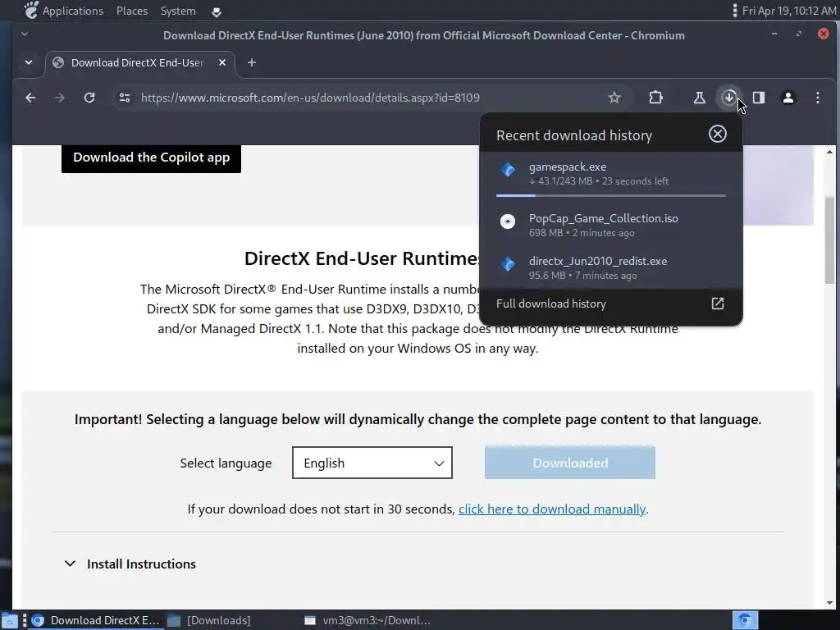840x630 pixels.
Task: Click the GNOME foot logo icon
Action: (x=31, y=10)
